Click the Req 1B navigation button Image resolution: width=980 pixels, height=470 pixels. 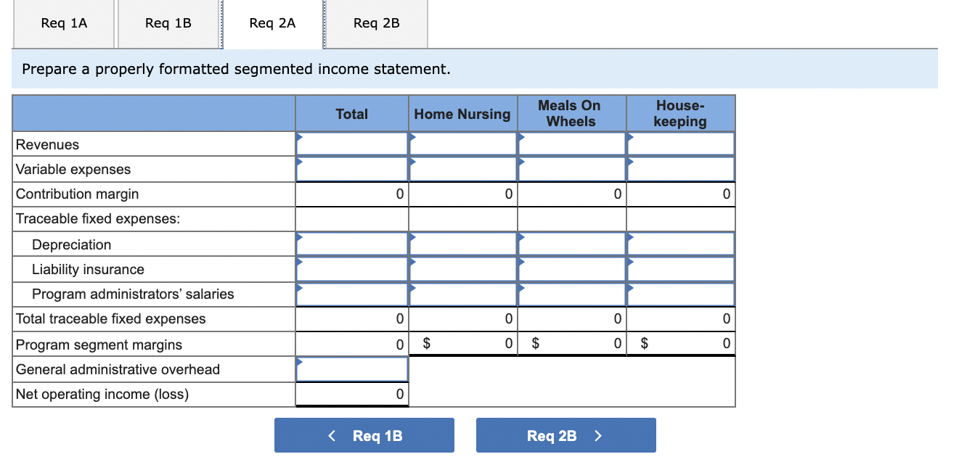coord(364,434)
